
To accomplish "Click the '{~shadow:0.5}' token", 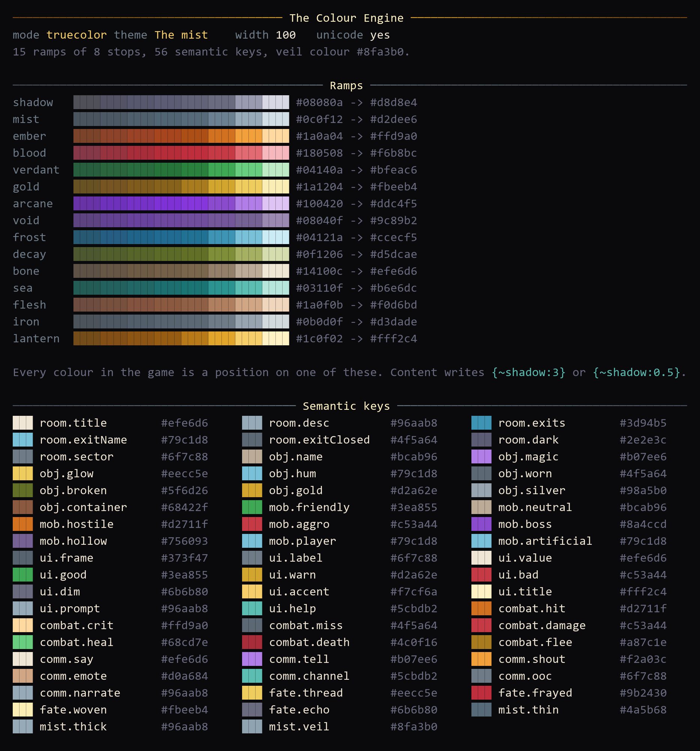I will click(x=637, y=372).
